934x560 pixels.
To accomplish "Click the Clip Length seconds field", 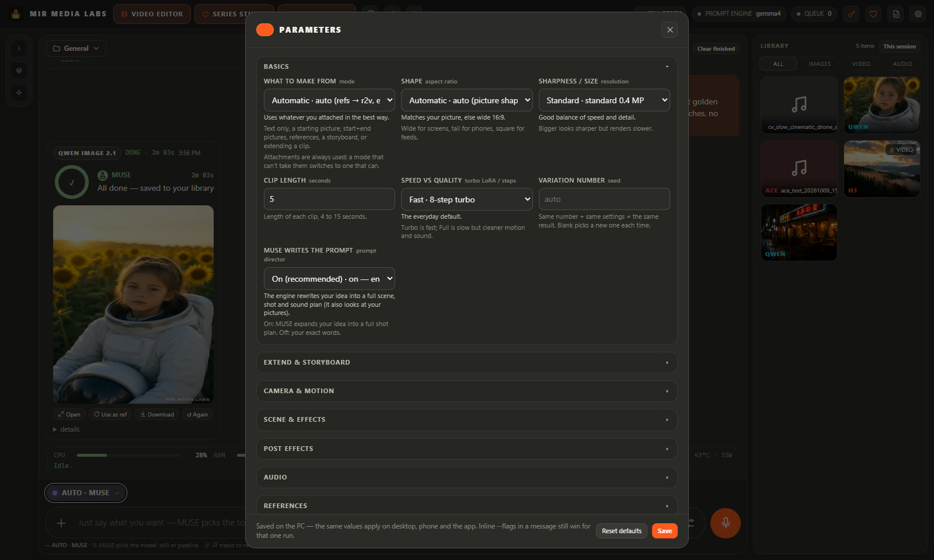I will pos(329,199).
